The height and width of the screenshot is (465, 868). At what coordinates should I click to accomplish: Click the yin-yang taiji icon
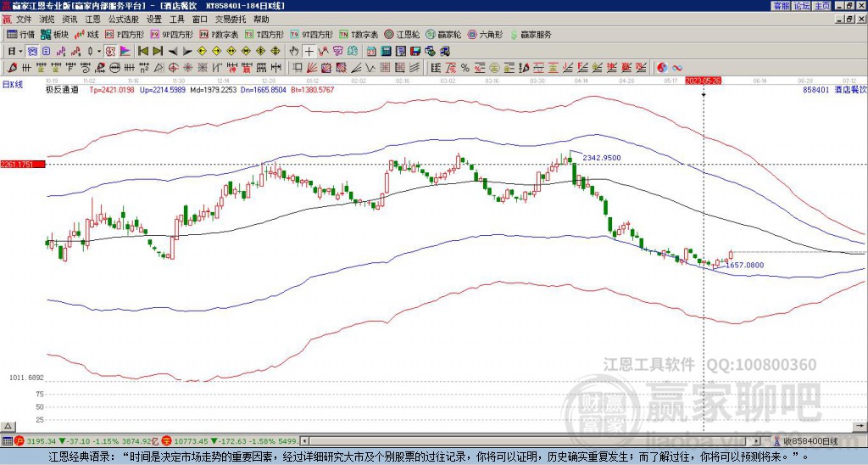click(x=662, y=68)
